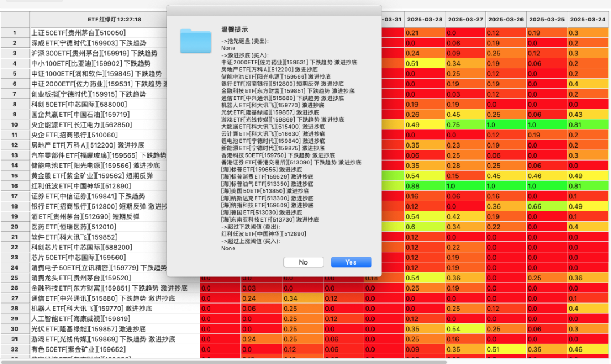
Task: Select the 2025-03-25 column header
Action: click(x=547, y=19)
